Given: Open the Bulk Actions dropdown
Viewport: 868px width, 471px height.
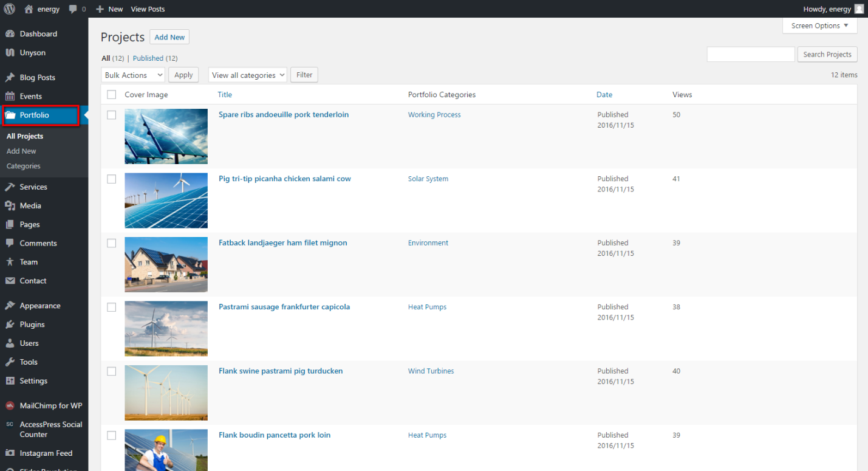Looking at the screenshot, I should pyautogui.click(x=133, y=75).
